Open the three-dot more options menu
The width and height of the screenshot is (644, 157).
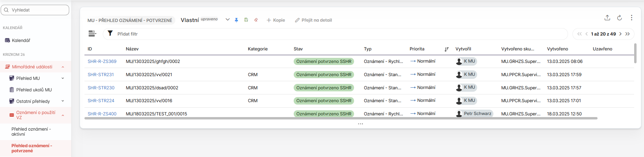631,18
